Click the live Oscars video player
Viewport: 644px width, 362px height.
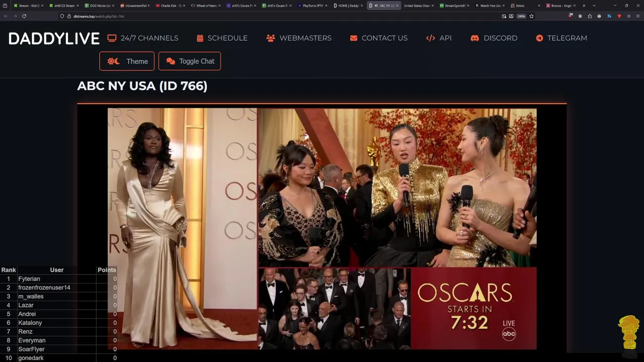click(x=322, y=229)
